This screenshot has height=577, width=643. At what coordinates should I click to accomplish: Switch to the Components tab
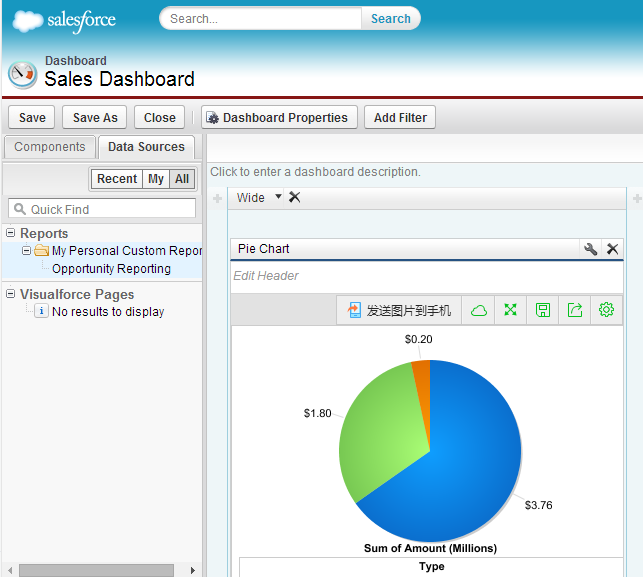tap(50, 147)
